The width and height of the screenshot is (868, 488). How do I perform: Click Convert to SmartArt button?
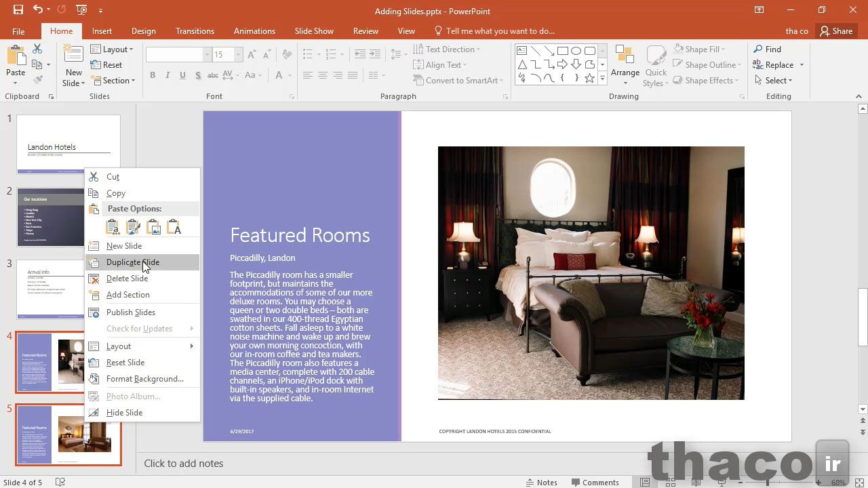tap(458, 80)
